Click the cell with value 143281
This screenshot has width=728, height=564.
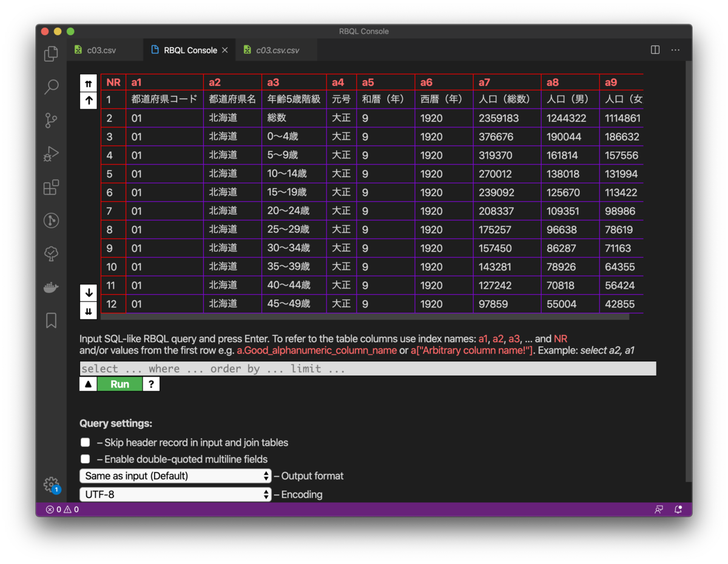pyautogui.click(x=507, y=267)
